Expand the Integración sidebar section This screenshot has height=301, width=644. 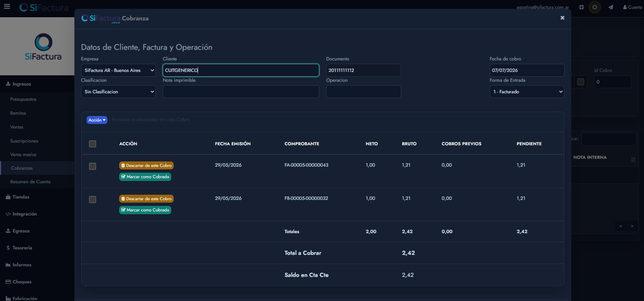37,214
